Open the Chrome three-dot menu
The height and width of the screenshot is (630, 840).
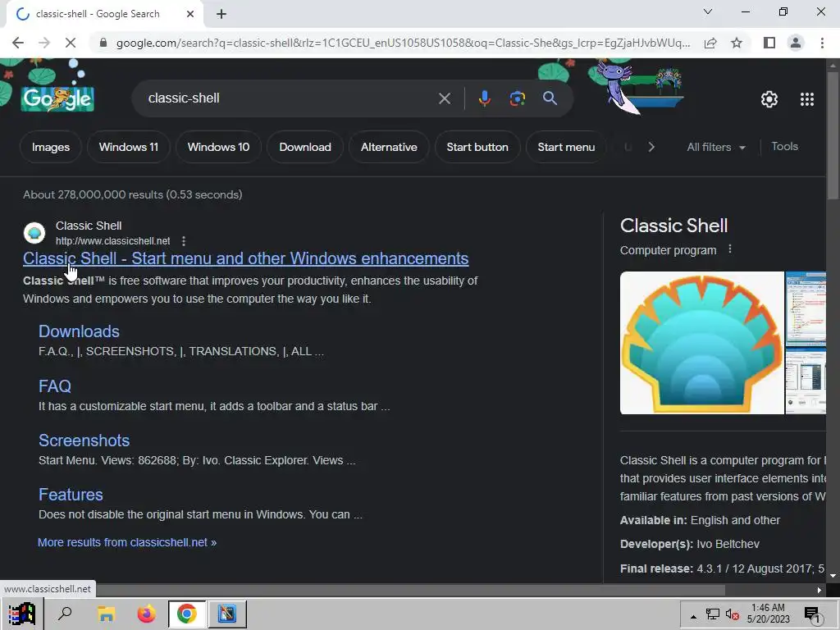pyautogui.click(x=822, y=43)
